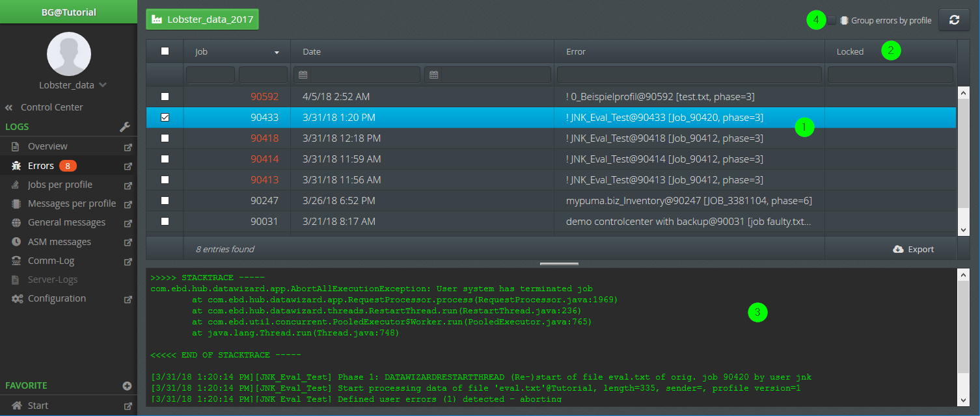980x416 pixels.
Task: Click the external-link icon beside Errors
Action: tap(128, 166)
